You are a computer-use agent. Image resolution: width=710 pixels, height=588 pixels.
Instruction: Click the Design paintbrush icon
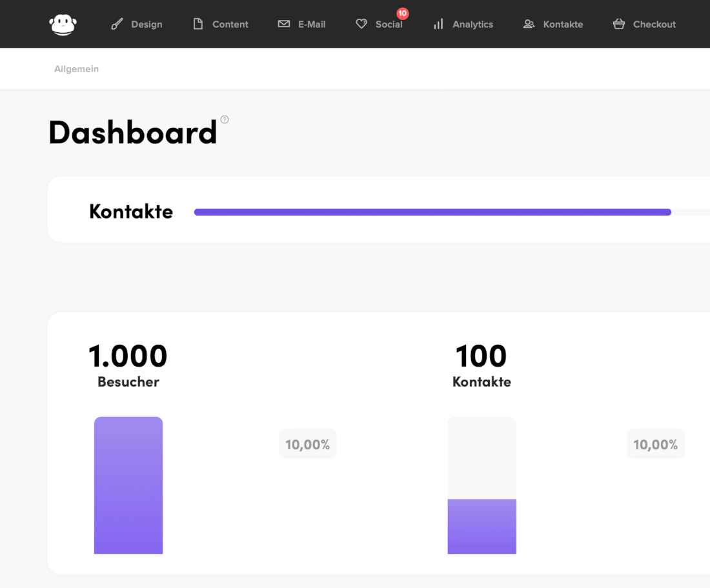(x=117, y=25)
